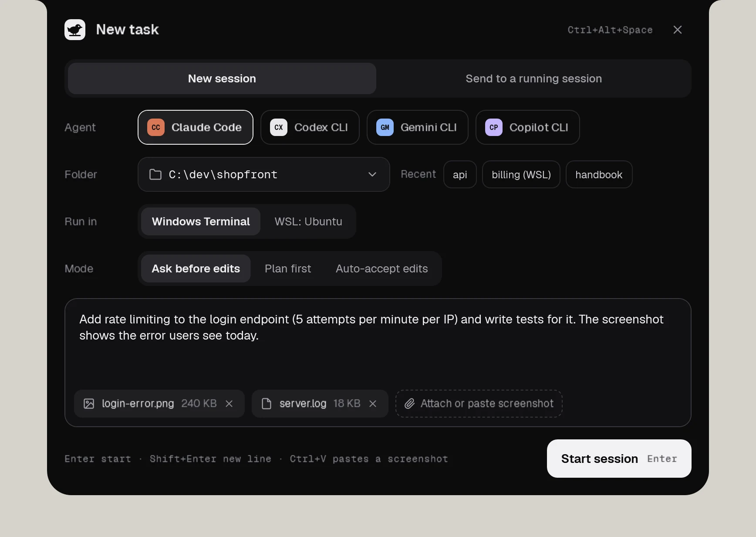The height and width of the screenshot is (537, 756).
Task: Select the Gemini CLI agent
Action: coord(418,127)
